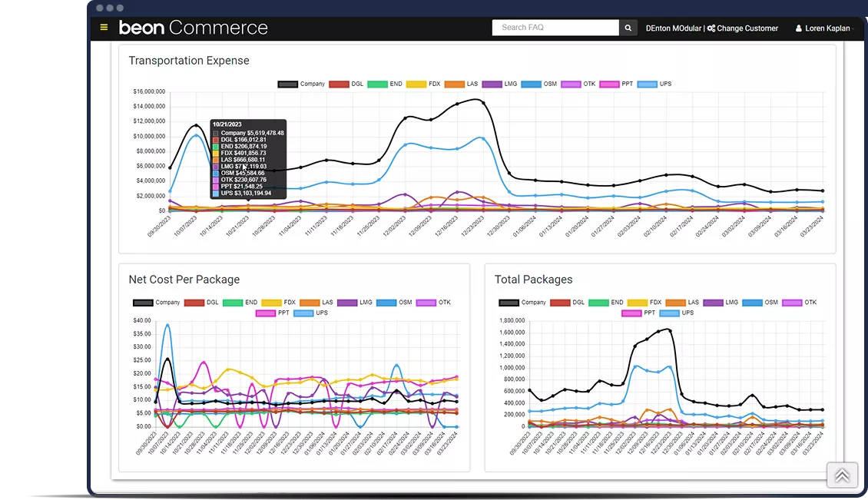Click the Change Customer gears icon

tap(711, 28)
